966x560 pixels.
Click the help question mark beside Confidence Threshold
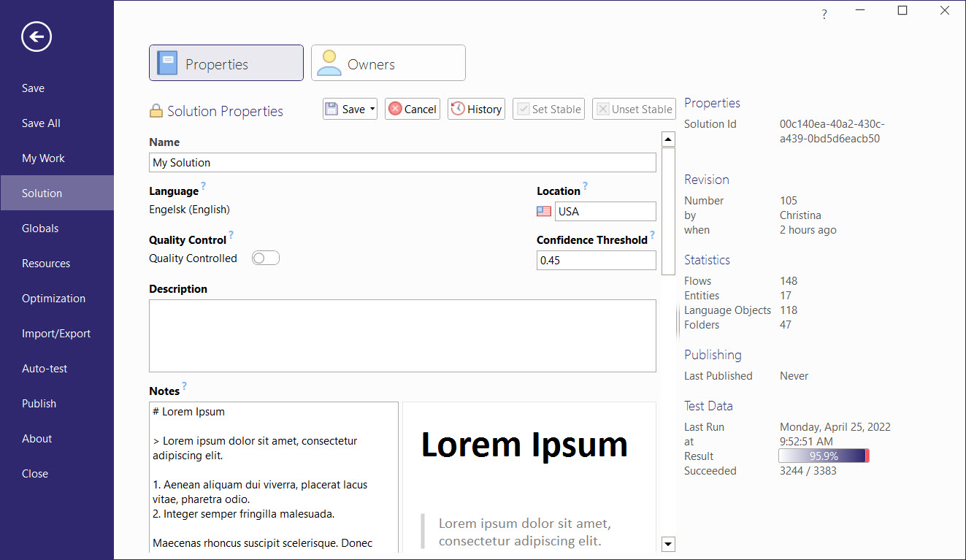click(652, 234)
